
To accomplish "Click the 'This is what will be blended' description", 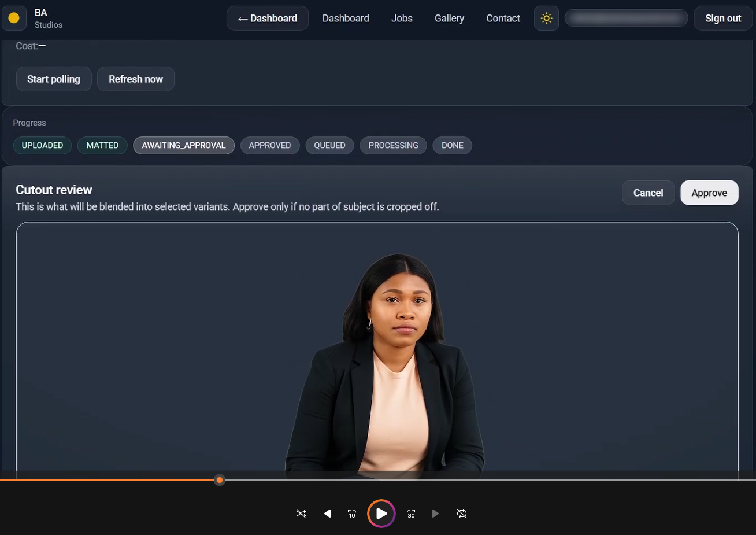I will click(x=227, y=206).
